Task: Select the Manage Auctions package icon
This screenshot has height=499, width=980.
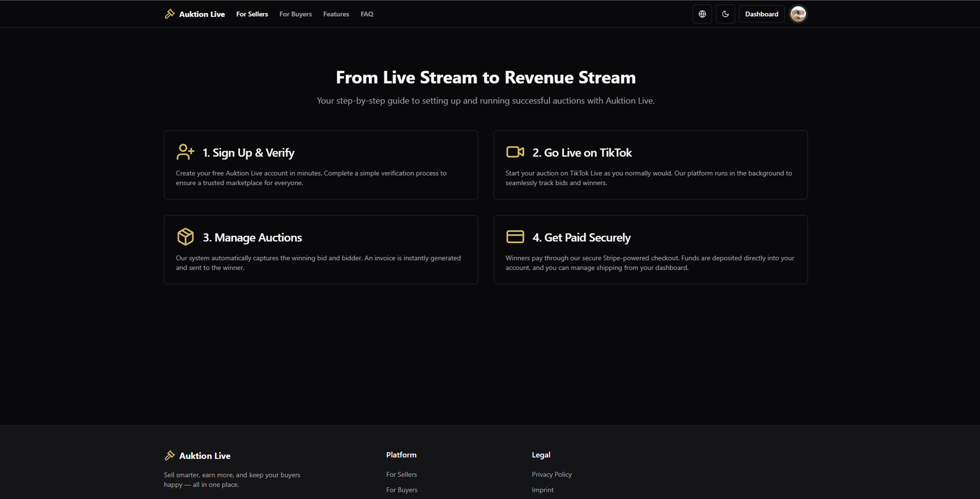Action: coord(185,237)
